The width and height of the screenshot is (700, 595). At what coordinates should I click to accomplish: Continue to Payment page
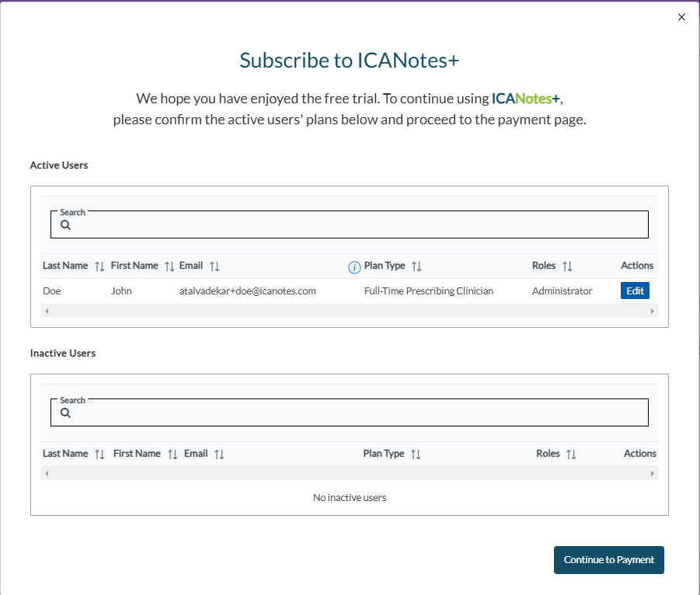608,560
